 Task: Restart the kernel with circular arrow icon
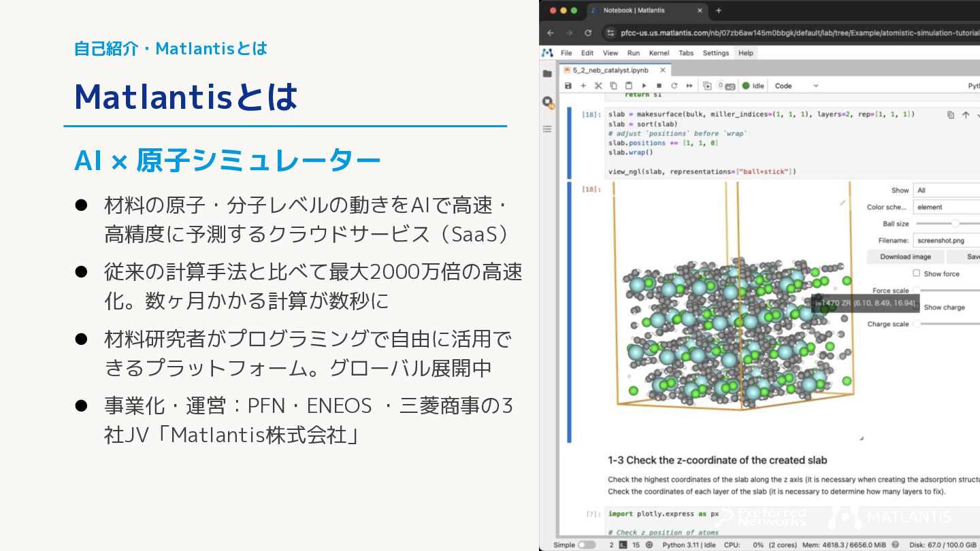pos(674,86)
